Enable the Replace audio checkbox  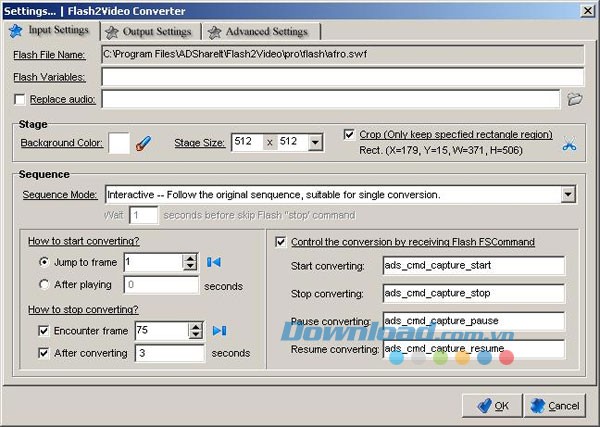(x=20, y=99)
